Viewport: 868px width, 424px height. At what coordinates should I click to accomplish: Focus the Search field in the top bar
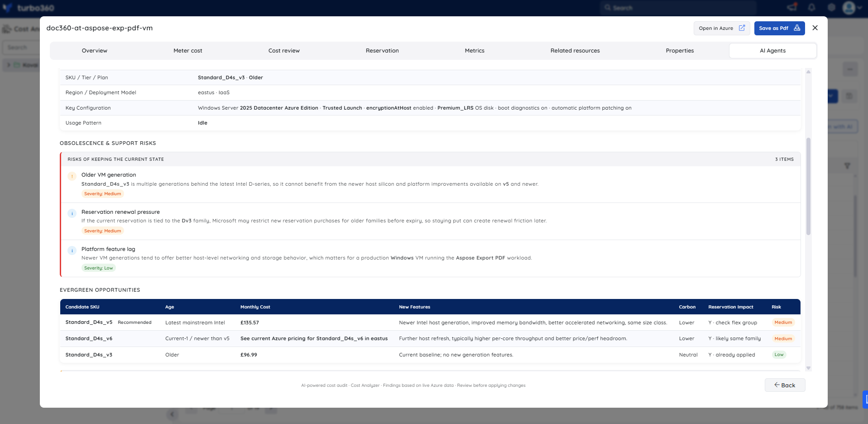(x=679, y=8)
